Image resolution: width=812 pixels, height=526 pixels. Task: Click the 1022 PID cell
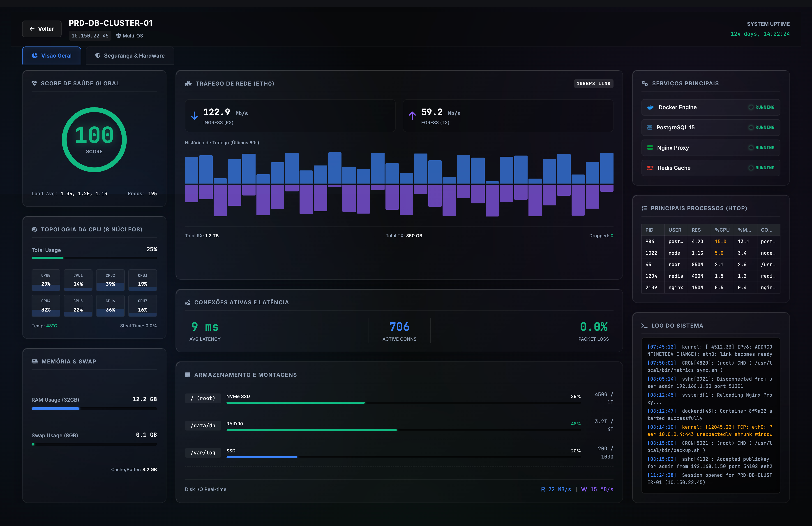[653, 253]
